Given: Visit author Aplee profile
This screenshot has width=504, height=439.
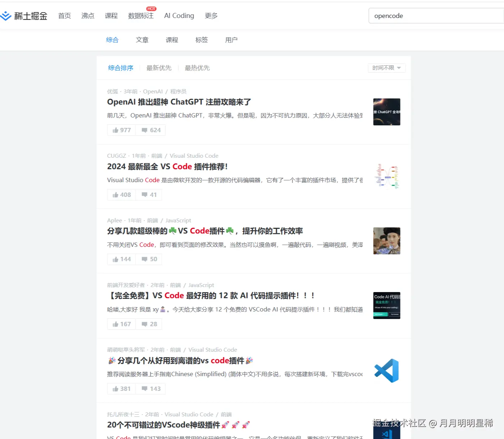Looking at the screenshot, I should [x=115, y=220].
